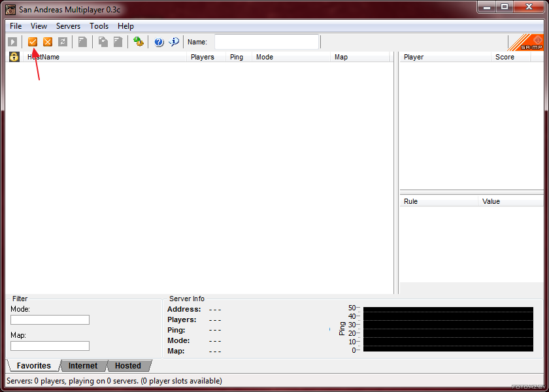Click the 'Players:' label in Server Info
This screenshot has width=549, height=392.
182,320
